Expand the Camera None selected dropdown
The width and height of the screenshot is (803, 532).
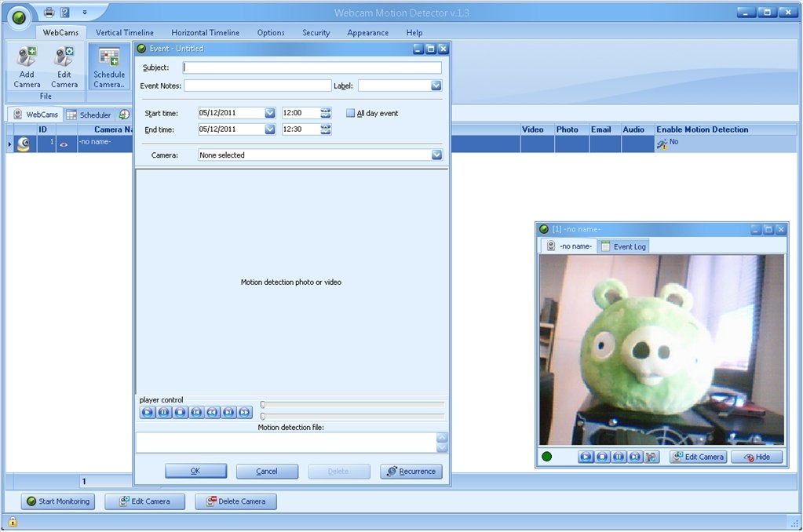[x=436, y=155]
